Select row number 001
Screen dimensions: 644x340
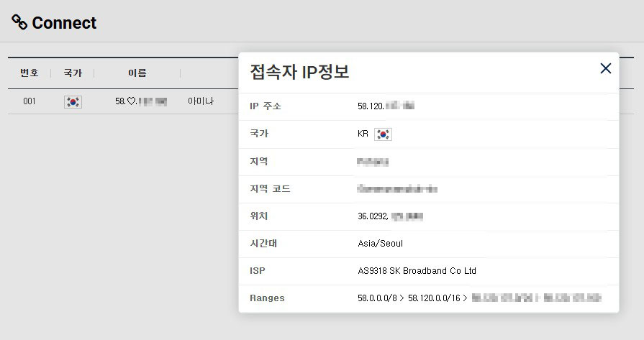(x=30, y=102)
